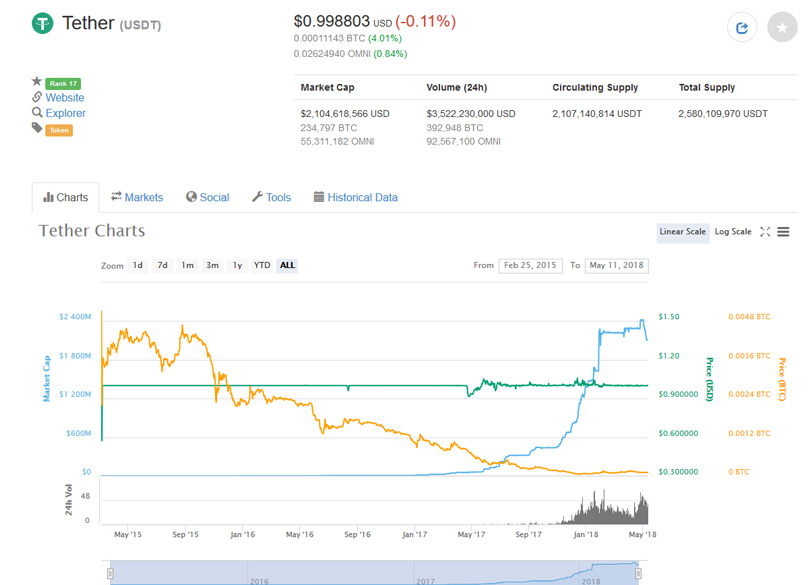Click the right range navigator handle
The height and width of the screenshot is (585, 808).
[x=638, y=573]
